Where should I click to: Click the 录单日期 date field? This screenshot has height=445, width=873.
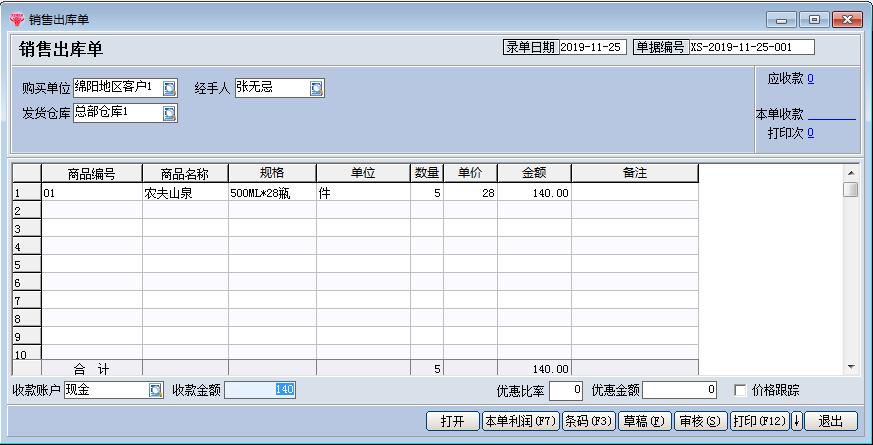pos(591,47)
